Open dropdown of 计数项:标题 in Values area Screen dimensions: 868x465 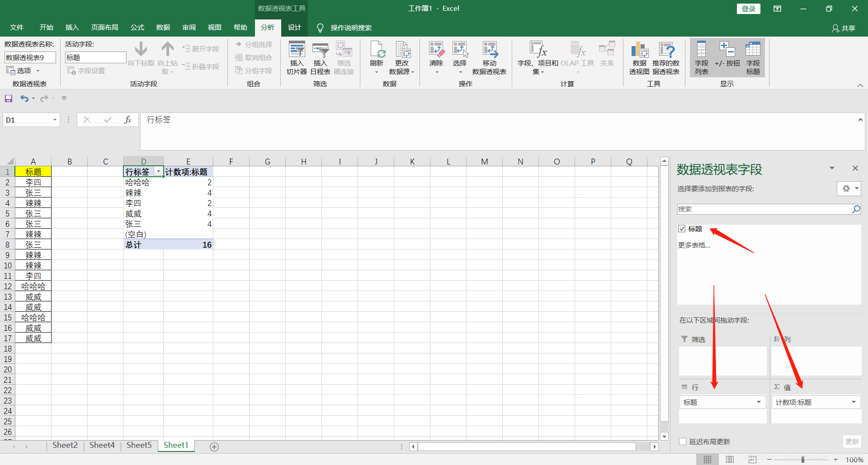coord(854,402)
